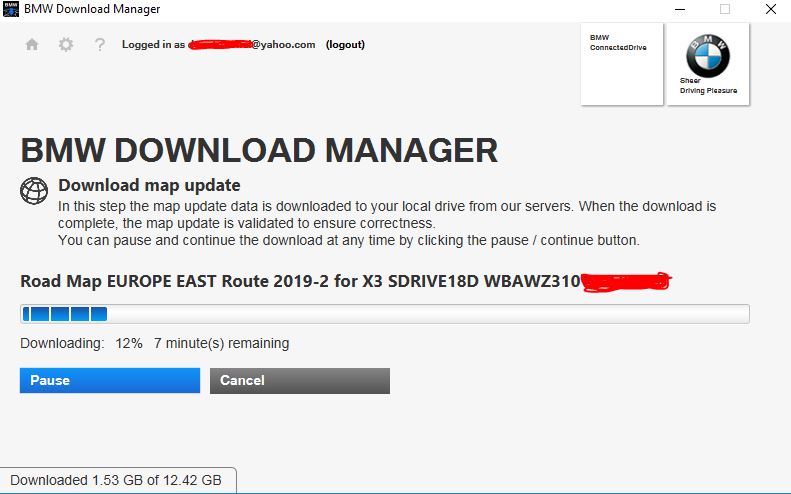Click the BMW ConnectedDrive tile
This screenshot has height=494, width=791.
tap(622, 64)
